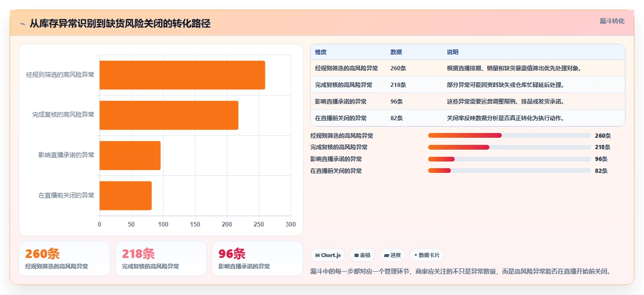
Task: Click table cell 在直播前关闭的异常
Action: [x=341, y=118]
